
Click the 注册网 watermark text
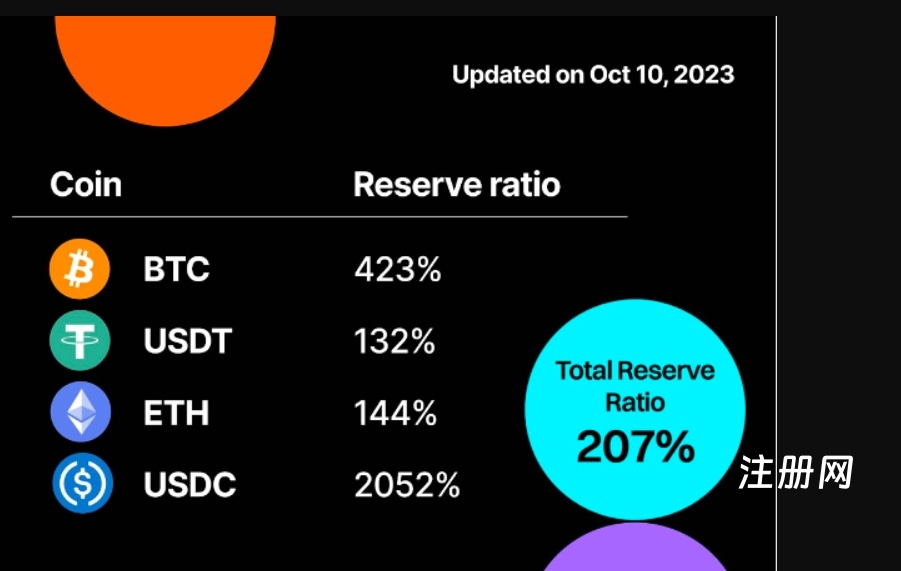tap(796, 473)
